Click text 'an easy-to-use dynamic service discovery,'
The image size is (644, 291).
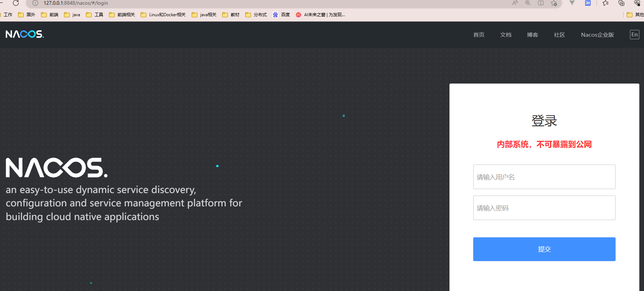[101, 190]
